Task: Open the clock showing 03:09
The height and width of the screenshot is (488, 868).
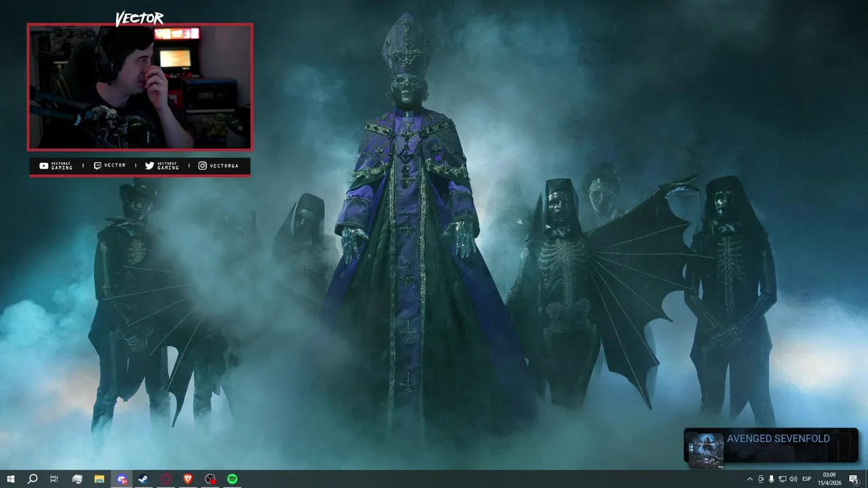Action: coord(829,479)
